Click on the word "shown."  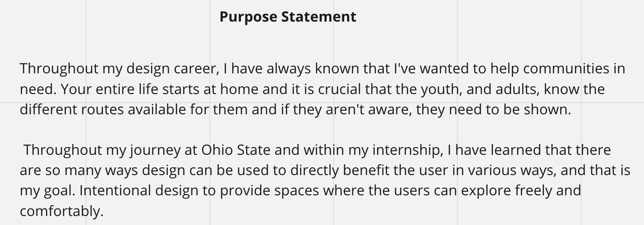[x=547, y=109]
